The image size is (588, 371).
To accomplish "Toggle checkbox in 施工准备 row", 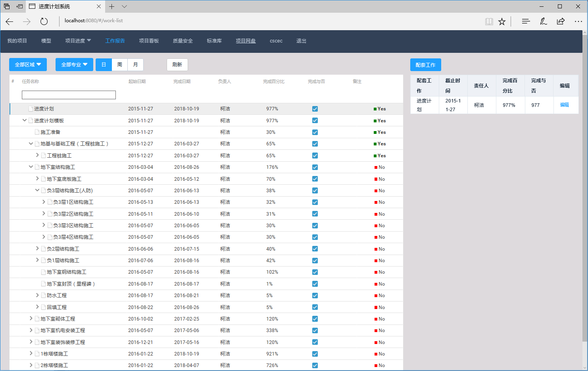I will tap(315, 132).
